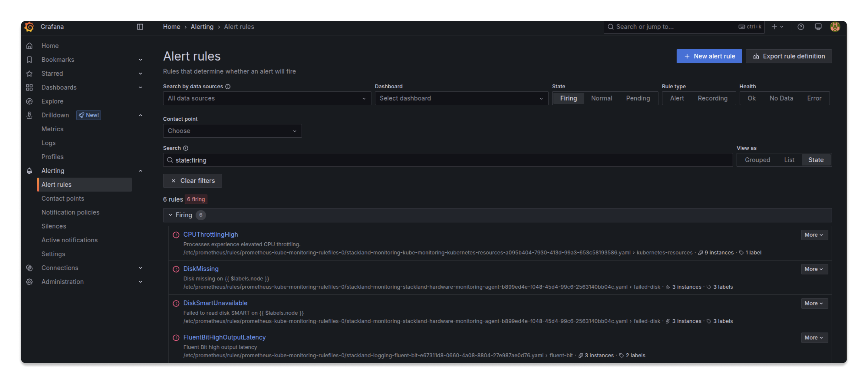Click Export rule definition button
868x384 pixels.
788,56
